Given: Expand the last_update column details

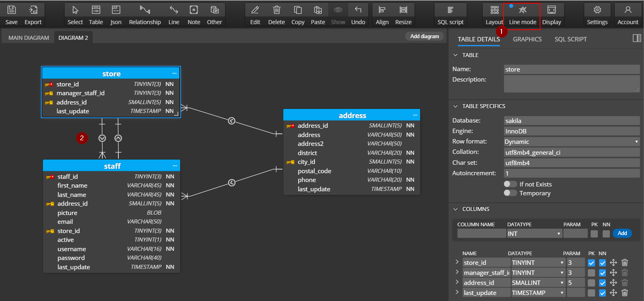Looking at the screenshot, I should (457, 292).
